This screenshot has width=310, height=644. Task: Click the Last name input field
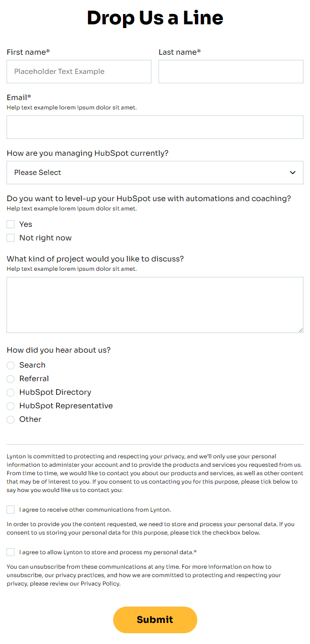[231, 72]
